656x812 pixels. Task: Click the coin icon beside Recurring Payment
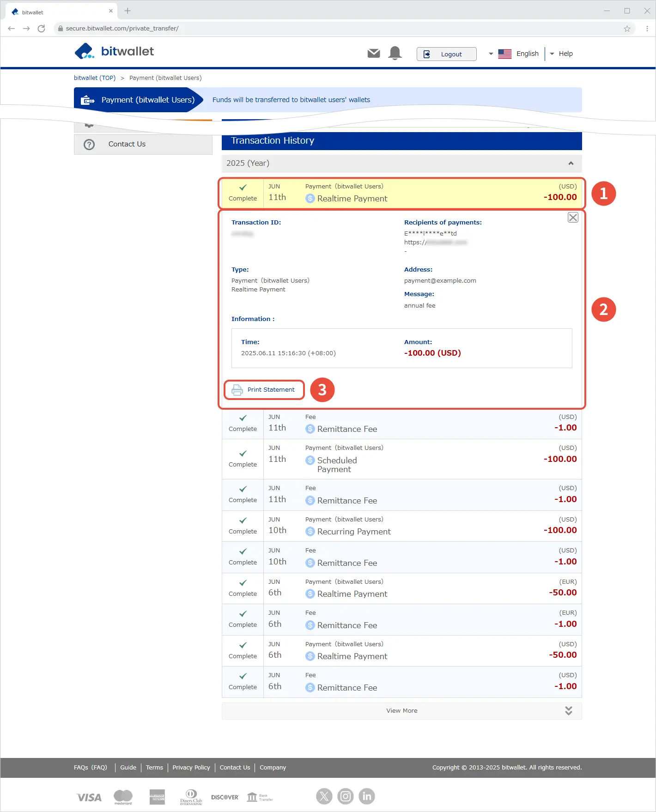click(310, 532)
